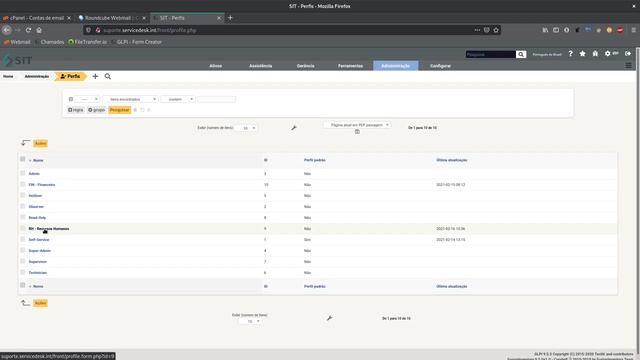Screen dimensions: 640x360
Task: Open the Assistência menu
Action: [x=260, y=66]
